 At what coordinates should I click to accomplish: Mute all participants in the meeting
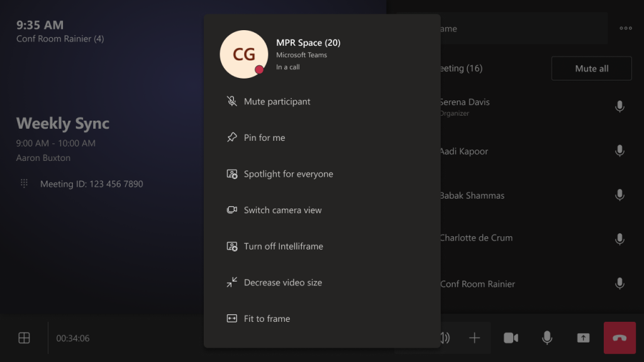tap(591, 68)
